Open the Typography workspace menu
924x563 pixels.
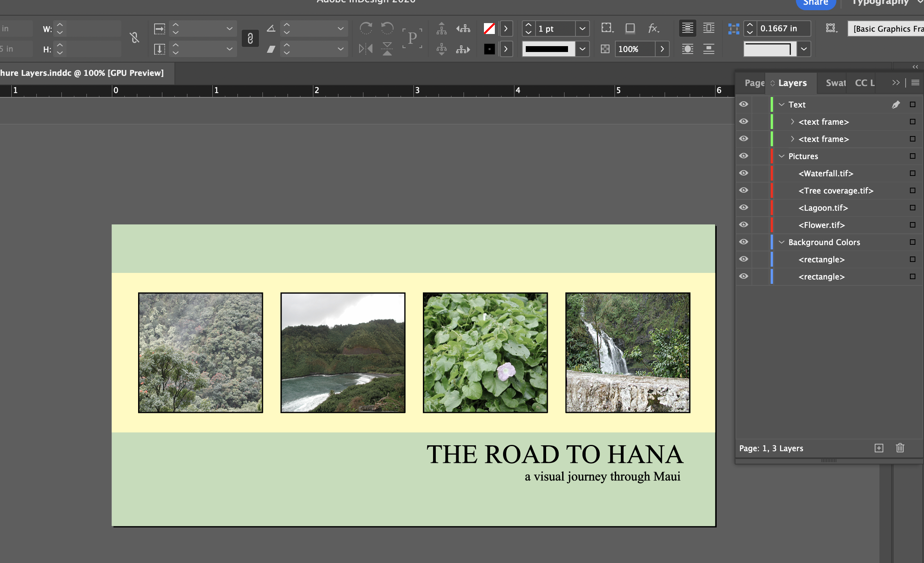tap(879, 3)
